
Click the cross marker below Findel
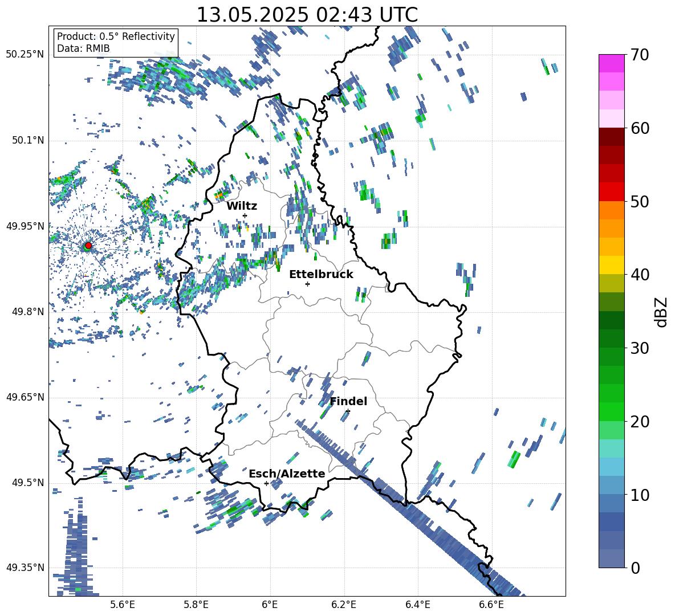(x=348, y=411)
